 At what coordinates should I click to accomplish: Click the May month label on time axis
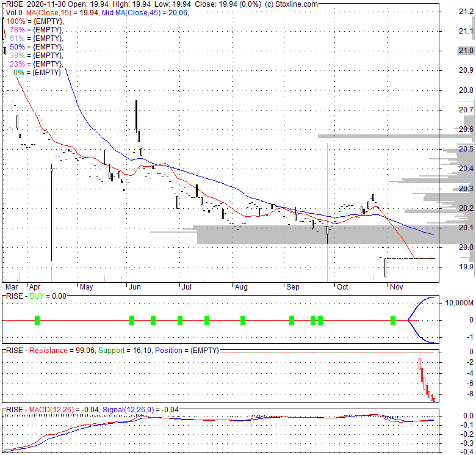pyautogui.click(x=86, y=287)
